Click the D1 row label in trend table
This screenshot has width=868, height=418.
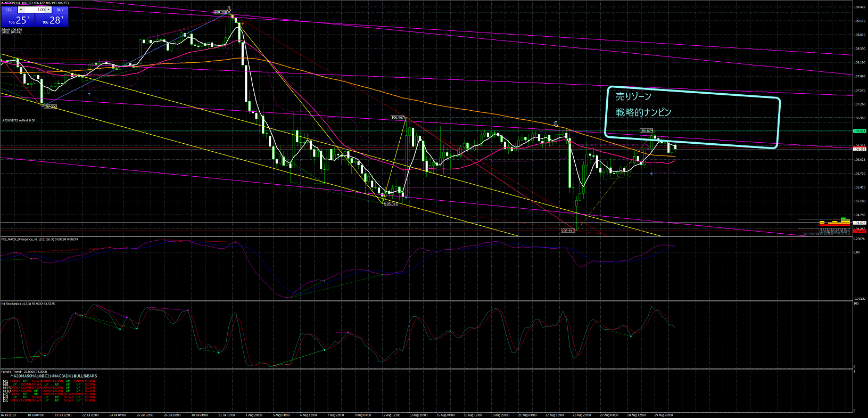point(5,400)
